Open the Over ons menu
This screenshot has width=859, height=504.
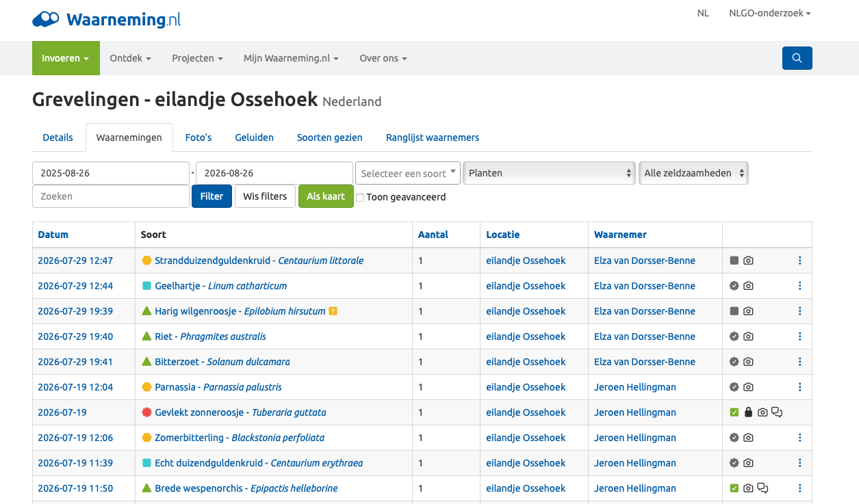point(383,58)
